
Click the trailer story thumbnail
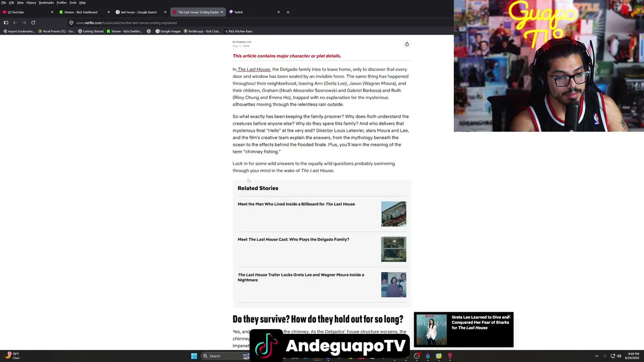[x=393, y=285]
